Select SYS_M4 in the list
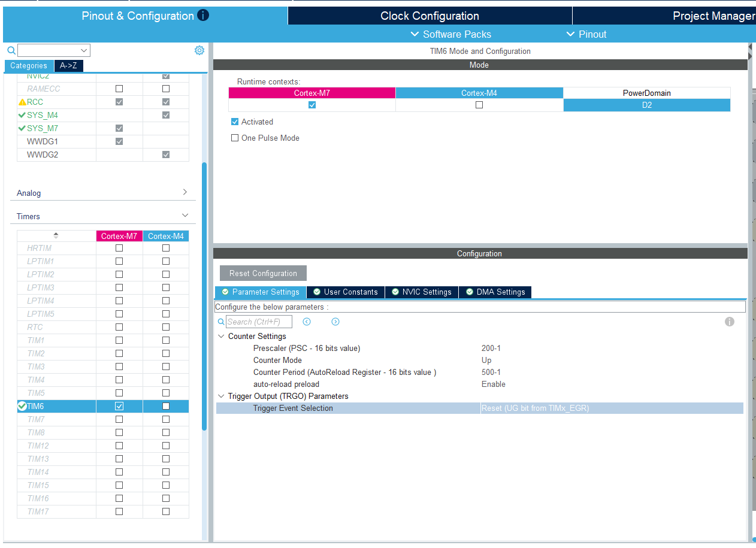756x548 pixels. tap(43, 115)
